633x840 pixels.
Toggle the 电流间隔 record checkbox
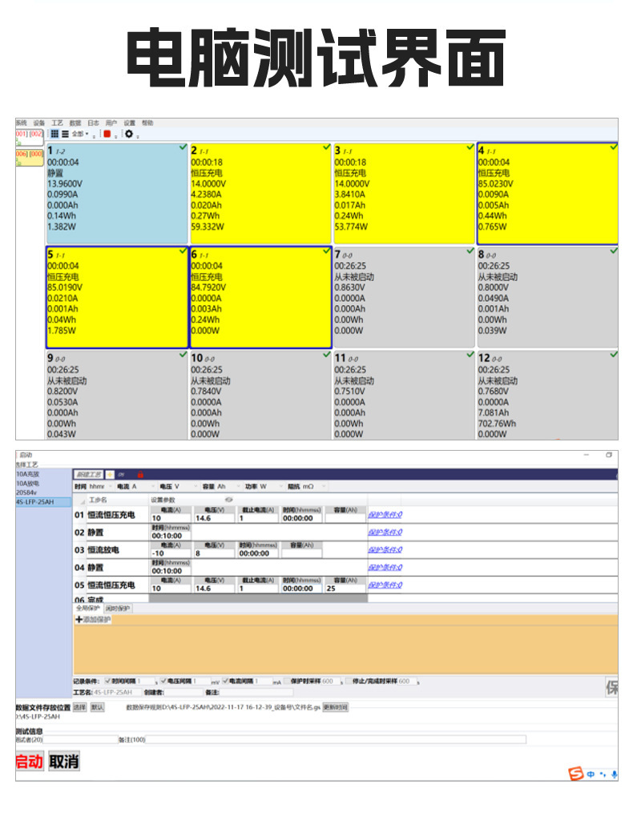point(226,681)
